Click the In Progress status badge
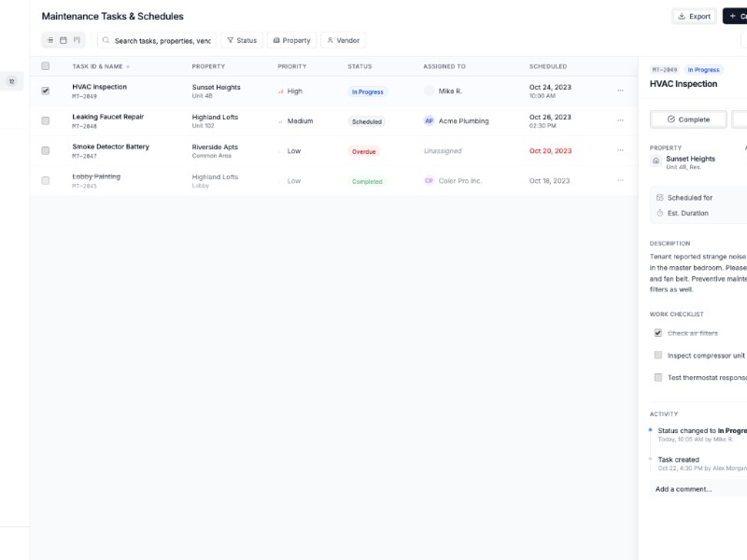Screen dimensions: 747x560 click(x=703, y=69)
